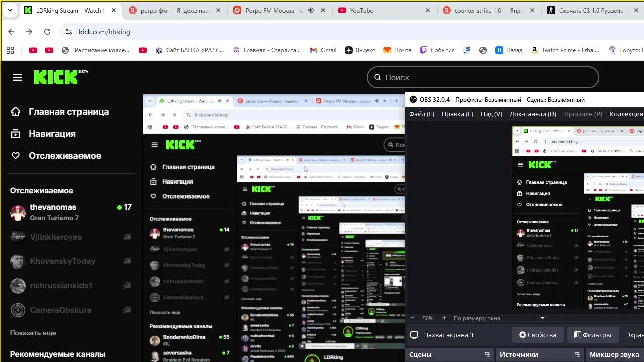Close the YouTube browser tab

coord(428,10)
